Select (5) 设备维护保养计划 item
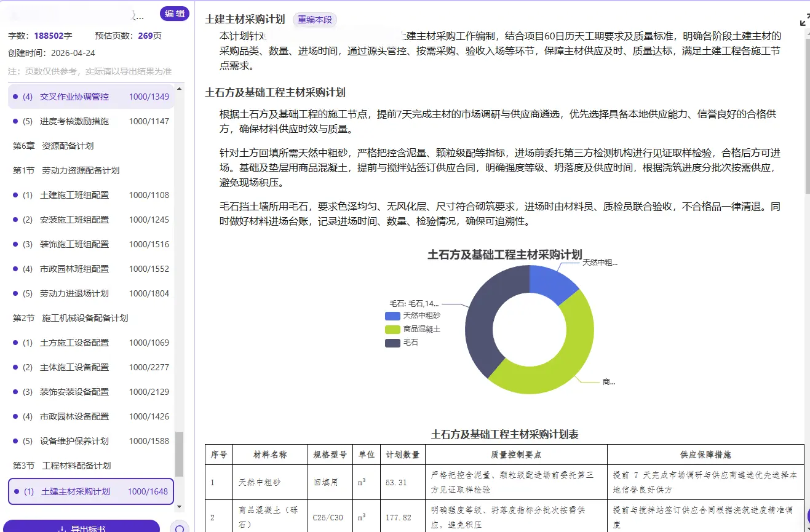The width and height of the screenshot is (810, 532). (91, 441)
